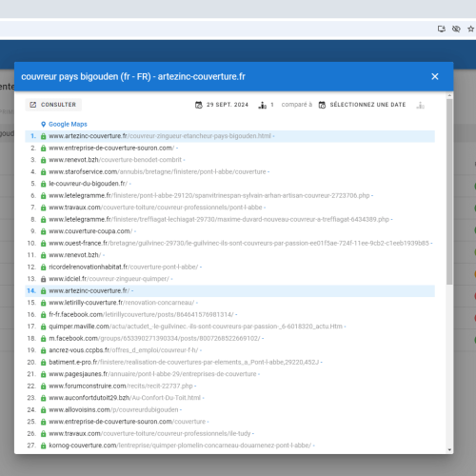Viewport: 476px width, 476px height.
Task: Close the couvreur pays bigouden dialog
Action: (435, 76)
